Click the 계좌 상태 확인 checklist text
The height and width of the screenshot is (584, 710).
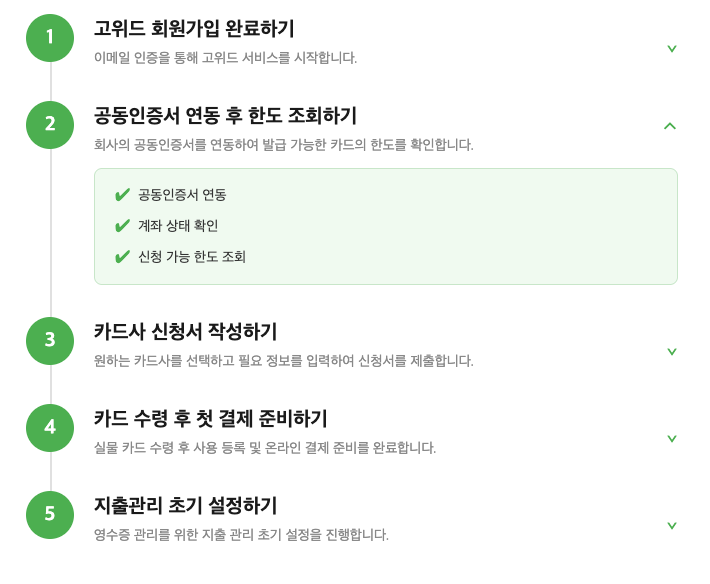click(178, 225)
